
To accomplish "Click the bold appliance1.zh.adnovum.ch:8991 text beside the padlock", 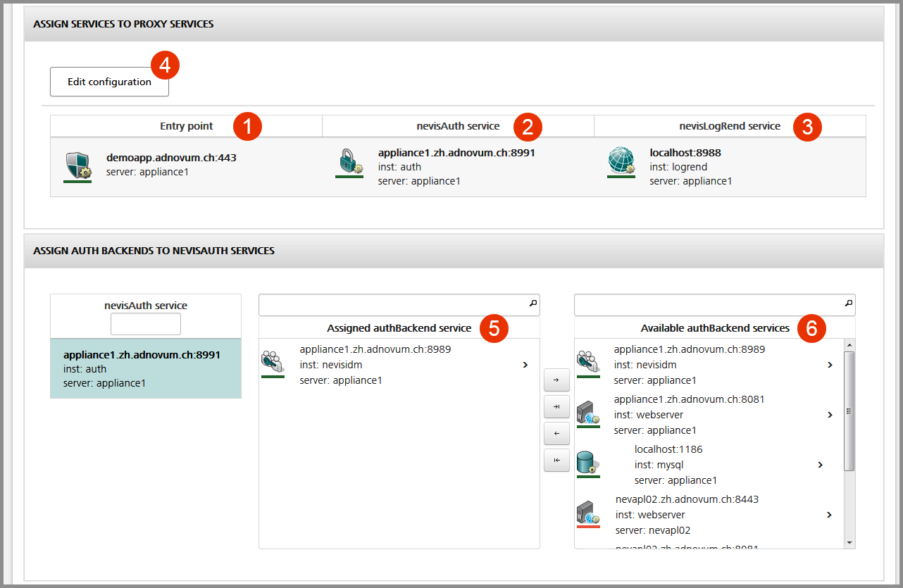I will (456, 153).
